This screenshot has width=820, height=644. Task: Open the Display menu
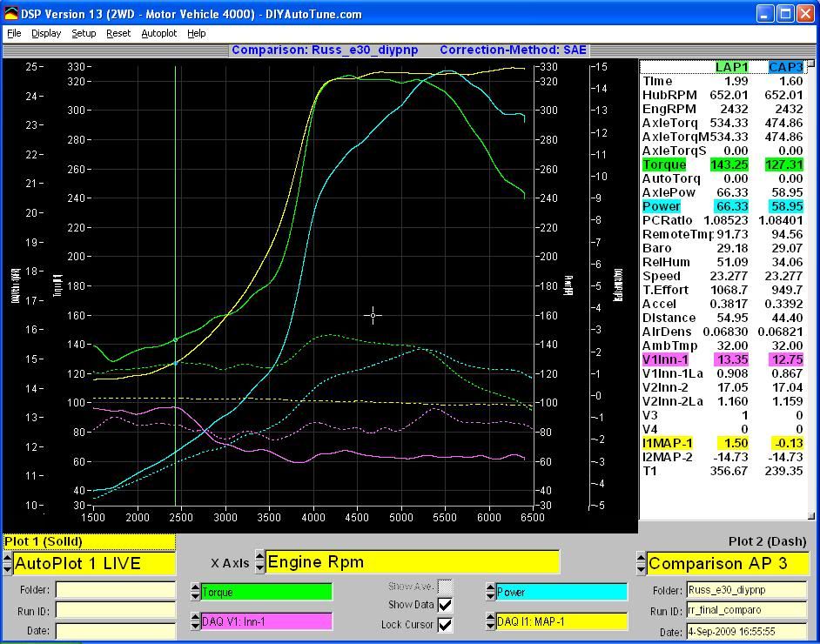[46, 33]
